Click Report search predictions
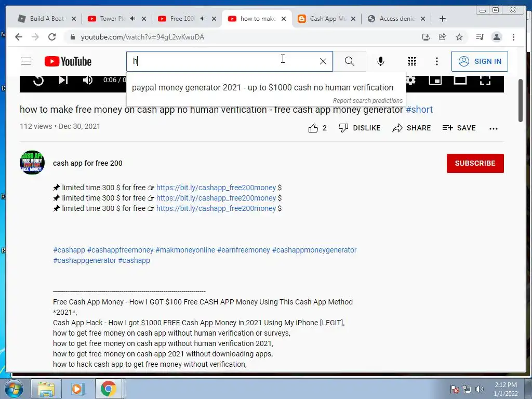Viewport: 532px width, 399px height. (x=368, y=101)
